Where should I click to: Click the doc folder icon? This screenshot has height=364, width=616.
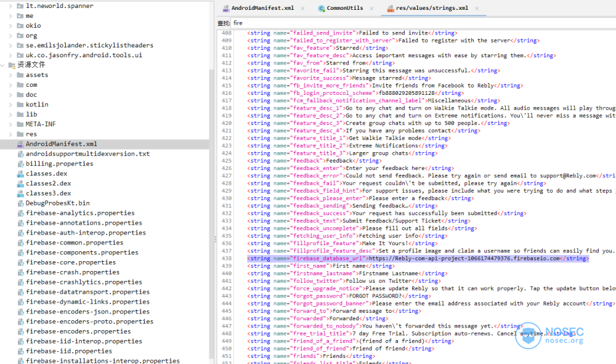pyautogui.click(x=20, y=95)
